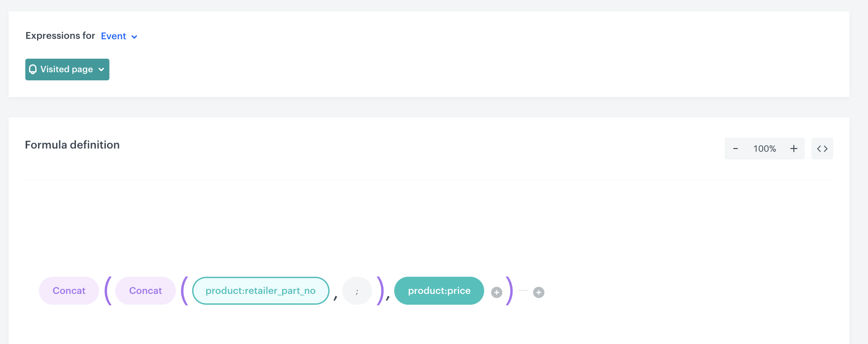Click the 100% zoom level indicator
The width and height of the screenshot is (868, 344).
coord(764,149)
